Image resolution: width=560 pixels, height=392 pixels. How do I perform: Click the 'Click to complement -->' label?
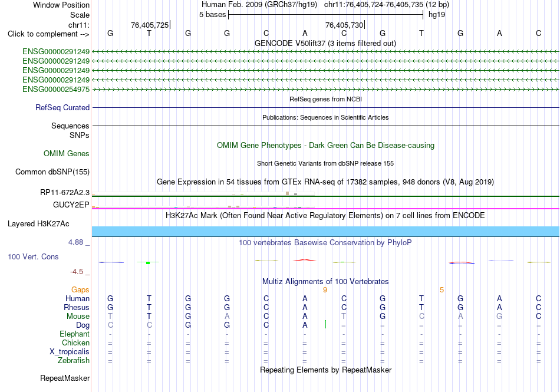[48, 34]
